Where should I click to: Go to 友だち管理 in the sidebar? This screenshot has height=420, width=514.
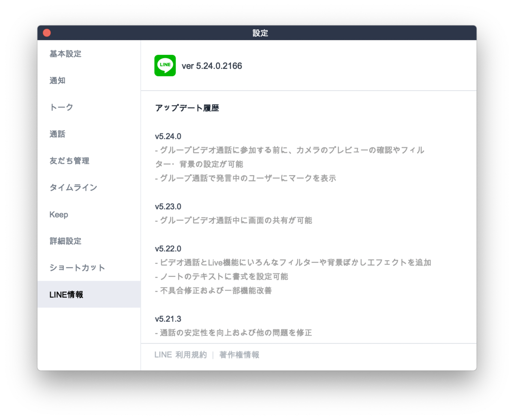click(x=89, y=161)
